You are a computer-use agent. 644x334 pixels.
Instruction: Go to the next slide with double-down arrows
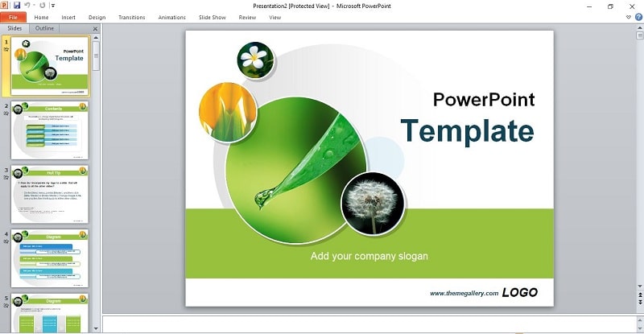click(640, 303)
